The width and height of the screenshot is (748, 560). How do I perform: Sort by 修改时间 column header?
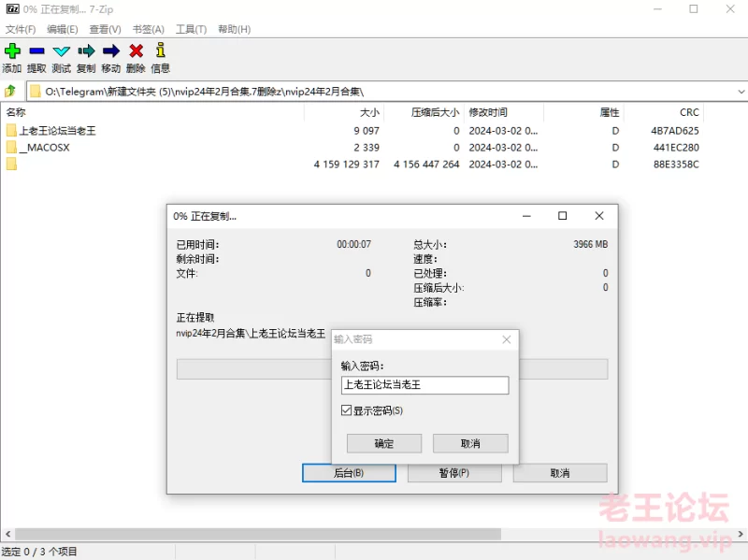(488, 112)
